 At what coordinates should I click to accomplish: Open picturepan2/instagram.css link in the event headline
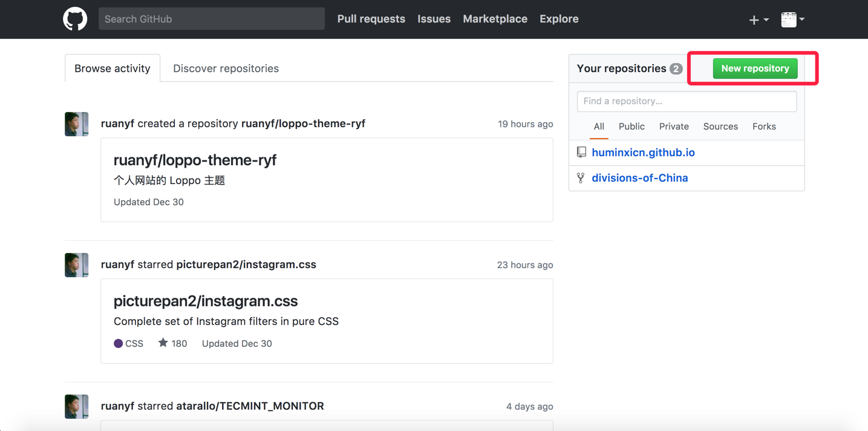[246, 265]
